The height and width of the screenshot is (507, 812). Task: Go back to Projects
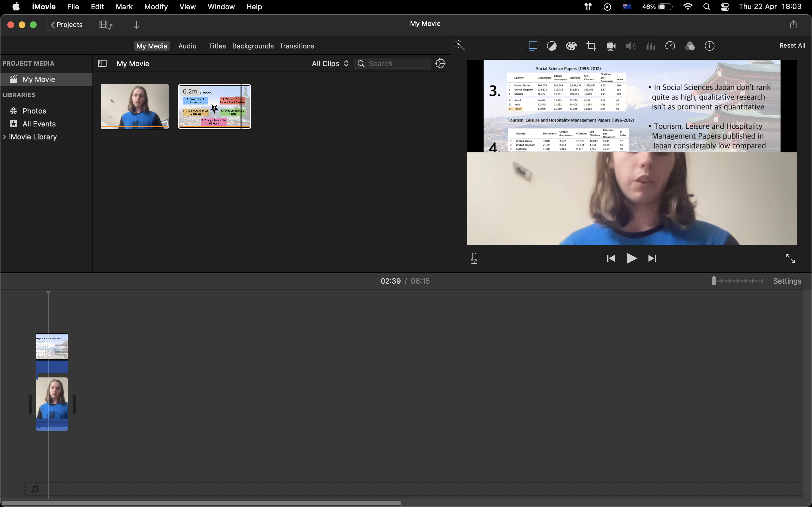click(67, 25)
